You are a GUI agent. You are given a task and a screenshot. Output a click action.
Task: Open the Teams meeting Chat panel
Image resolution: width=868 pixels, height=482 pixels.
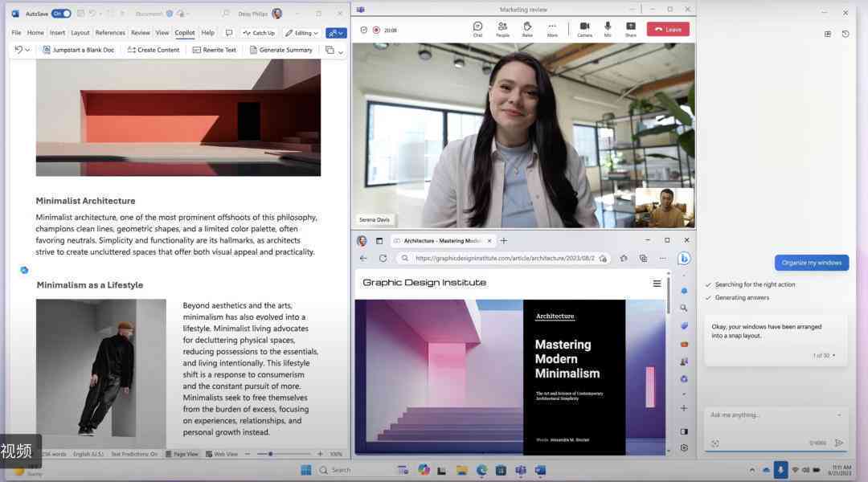pyautogui.click(x=477, y=30)
